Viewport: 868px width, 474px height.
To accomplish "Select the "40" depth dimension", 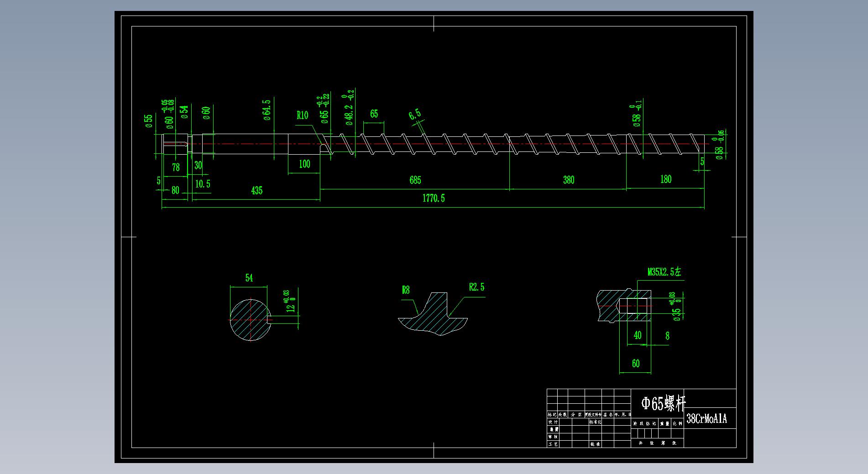I will pyautogui.click(x=638, y=335).
